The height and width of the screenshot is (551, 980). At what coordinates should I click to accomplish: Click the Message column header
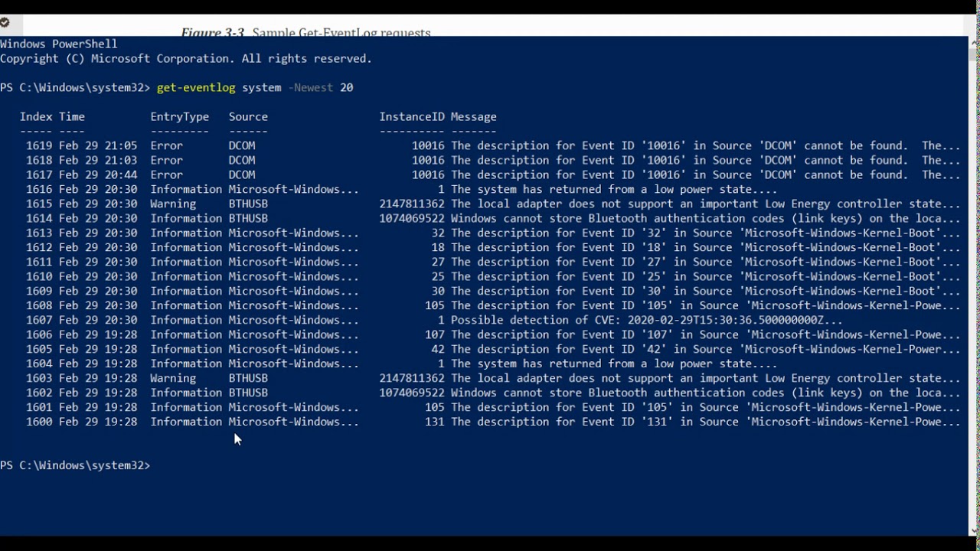[x=473, y=116]
